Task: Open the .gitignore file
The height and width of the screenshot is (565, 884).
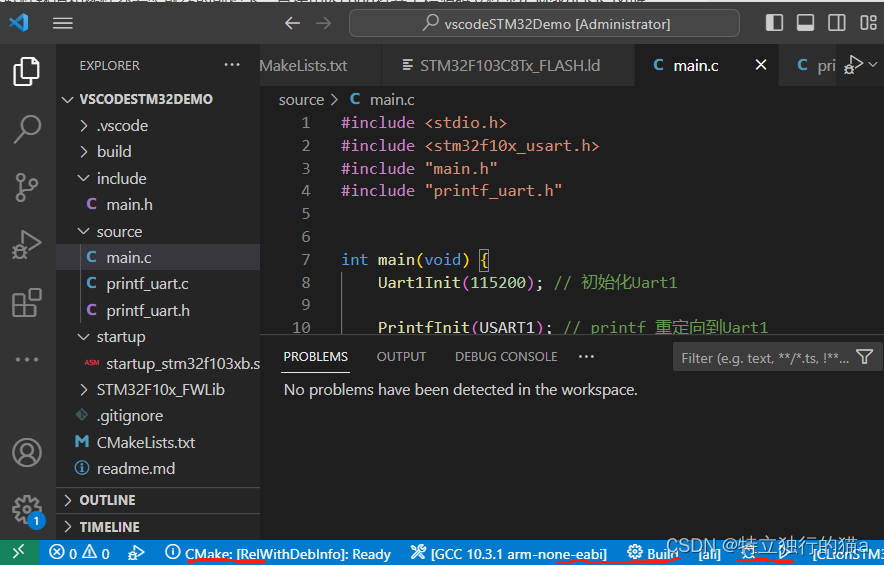Action: coord(158,416)
